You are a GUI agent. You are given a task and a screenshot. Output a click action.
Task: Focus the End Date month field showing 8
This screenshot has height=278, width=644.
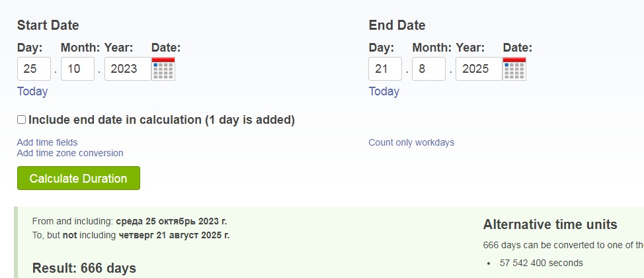point(429,69)
